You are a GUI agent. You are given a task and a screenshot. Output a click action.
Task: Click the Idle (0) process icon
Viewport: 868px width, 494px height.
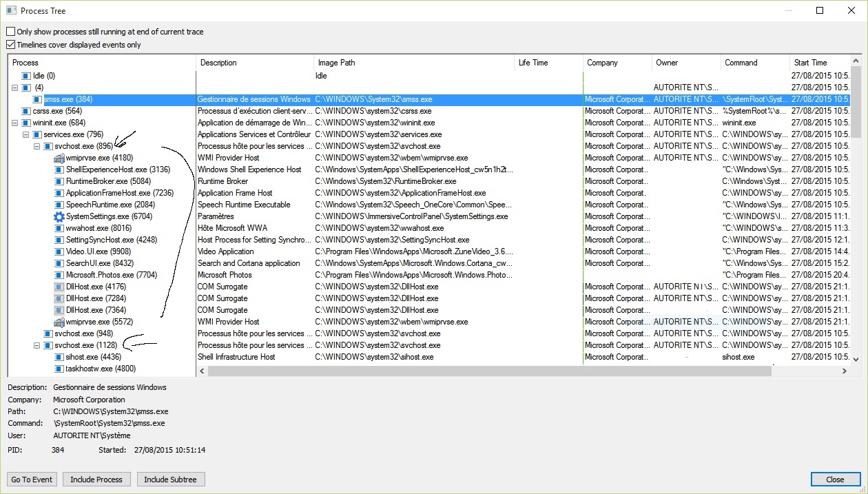pos(26,76)
